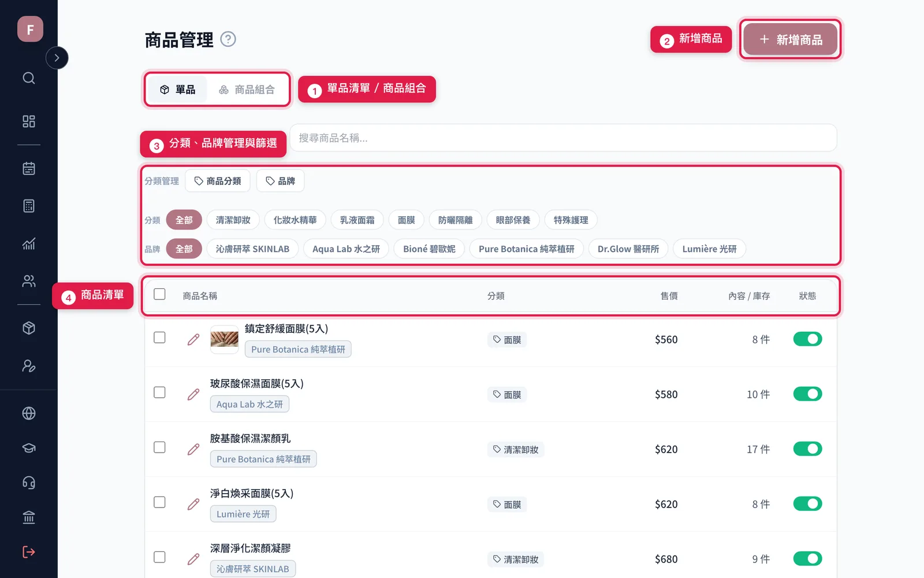Open 商品分類 management button
This screenshot has width=924, height=578.
coord(218,181)
